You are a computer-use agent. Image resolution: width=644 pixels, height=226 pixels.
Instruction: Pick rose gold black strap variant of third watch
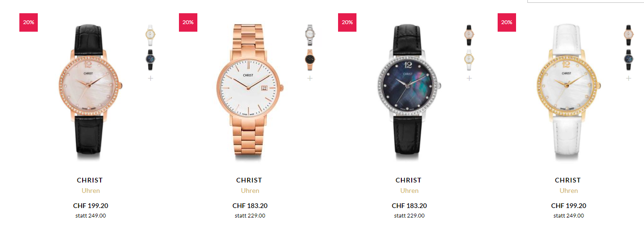coord(469,34)
